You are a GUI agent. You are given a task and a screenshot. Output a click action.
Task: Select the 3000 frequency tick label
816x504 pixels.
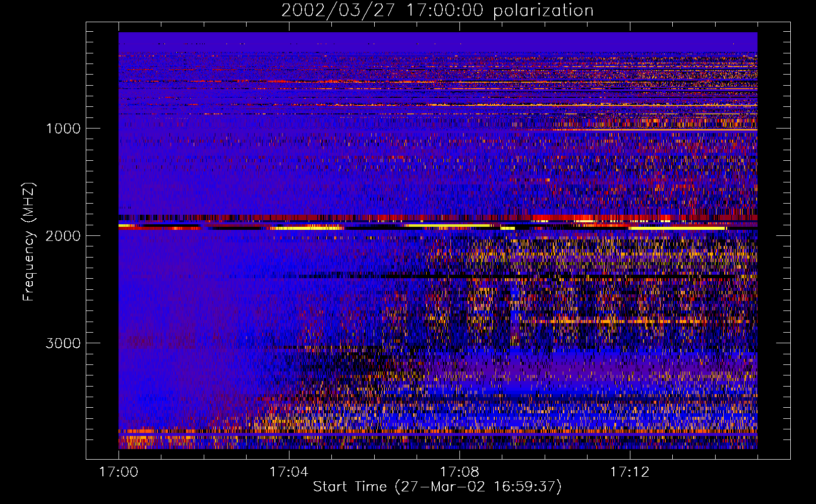63,343
